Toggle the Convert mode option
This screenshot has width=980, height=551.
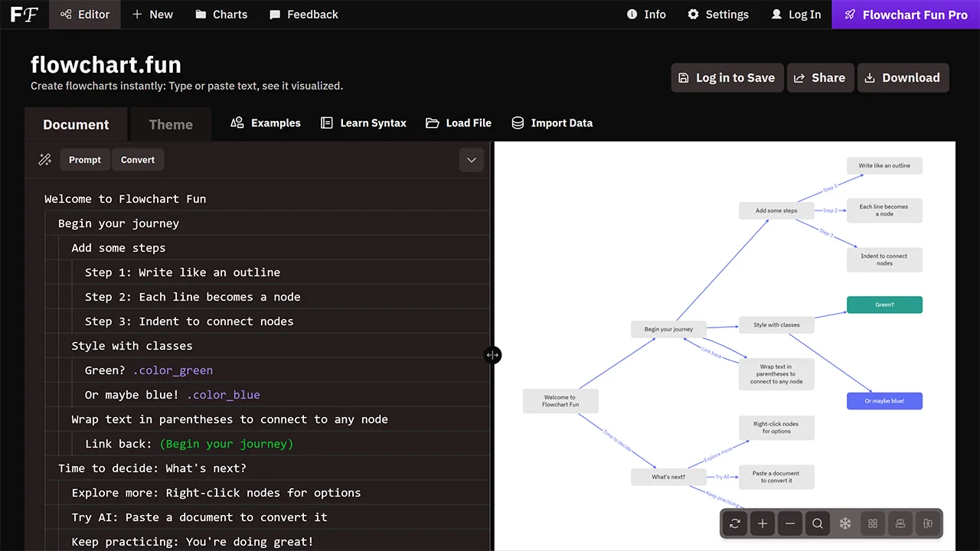click(x=137, y=159)
